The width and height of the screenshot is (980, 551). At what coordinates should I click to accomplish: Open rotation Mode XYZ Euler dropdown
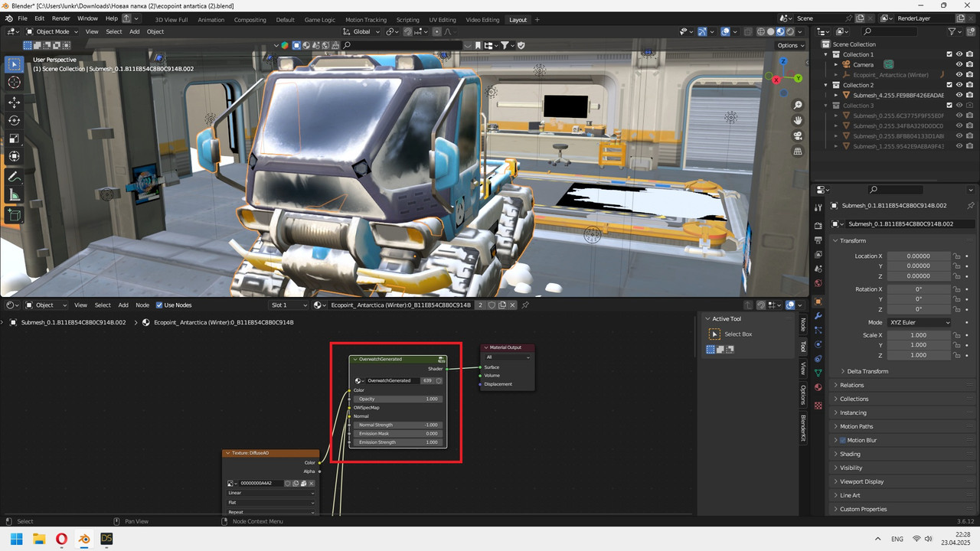[919, 322]
